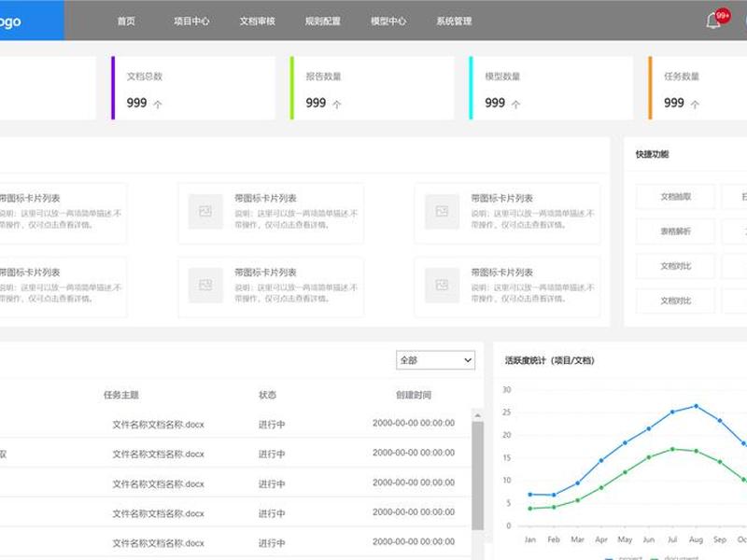The height and width of the screenshot is (560, 747).
Task: Click the task list scrollbar up arrow
Action: 477,415
